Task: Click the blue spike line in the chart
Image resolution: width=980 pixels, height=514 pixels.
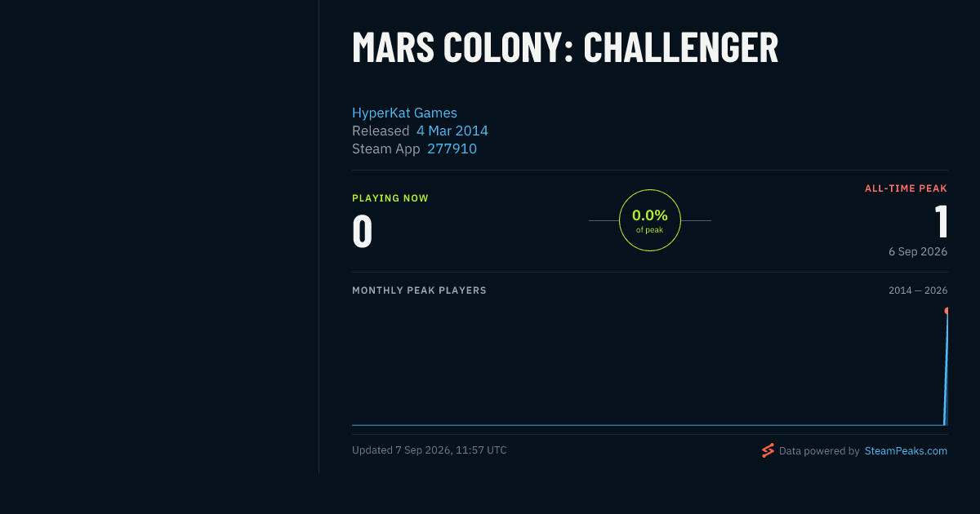Action: tap(946, 367)
